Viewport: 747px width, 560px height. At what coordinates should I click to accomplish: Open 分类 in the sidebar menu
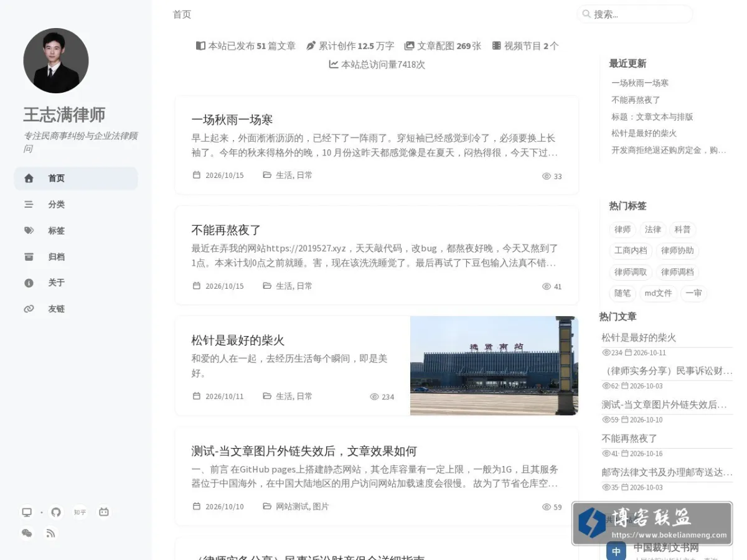(76, 205)
